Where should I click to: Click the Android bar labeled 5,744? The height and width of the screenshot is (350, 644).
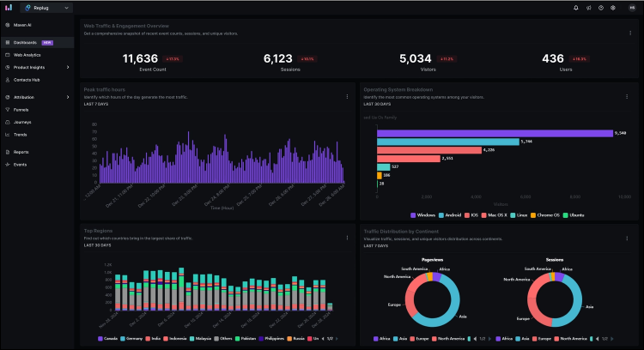[x=448, y=142]
